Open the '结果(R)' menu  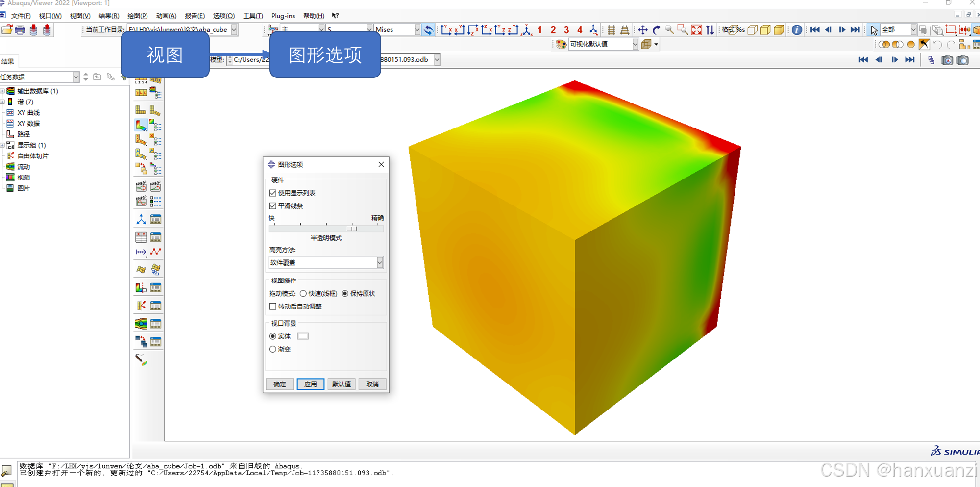tap(109, 16)
